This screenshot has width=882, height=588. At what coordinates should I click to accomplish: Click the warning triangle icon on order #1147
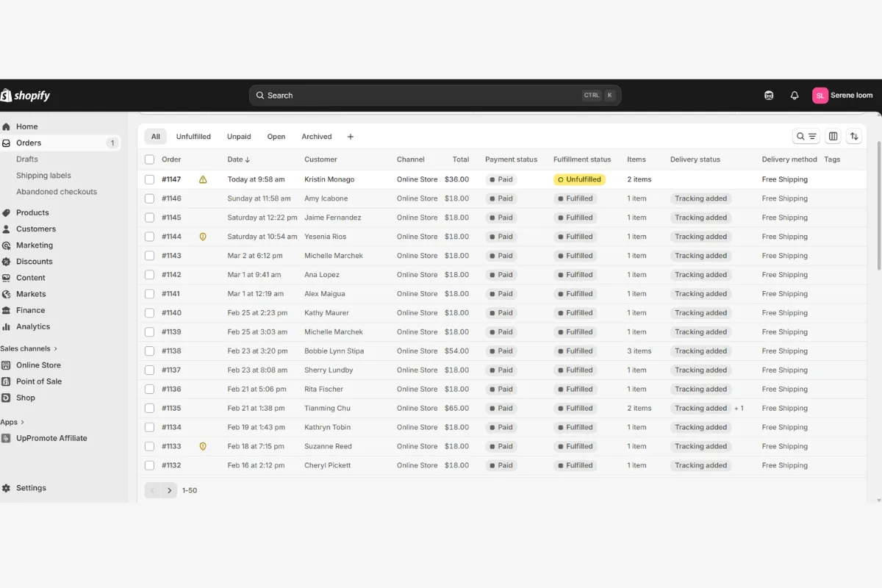tap(203, 179)
